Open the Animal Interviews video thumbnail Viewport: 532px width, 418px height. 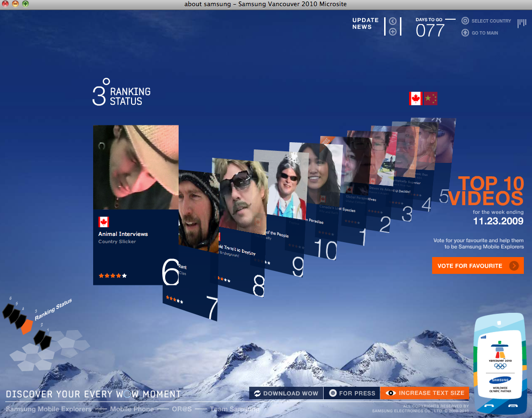click(x=136, y=167)
